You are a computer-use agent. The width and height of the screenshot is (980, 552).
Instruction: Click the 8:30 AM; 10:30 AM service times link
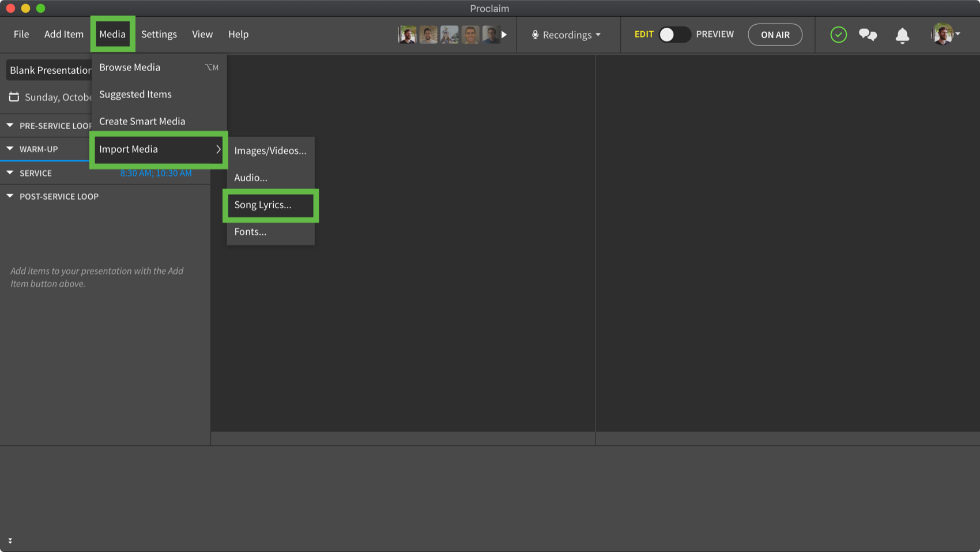tap(156, 173)
